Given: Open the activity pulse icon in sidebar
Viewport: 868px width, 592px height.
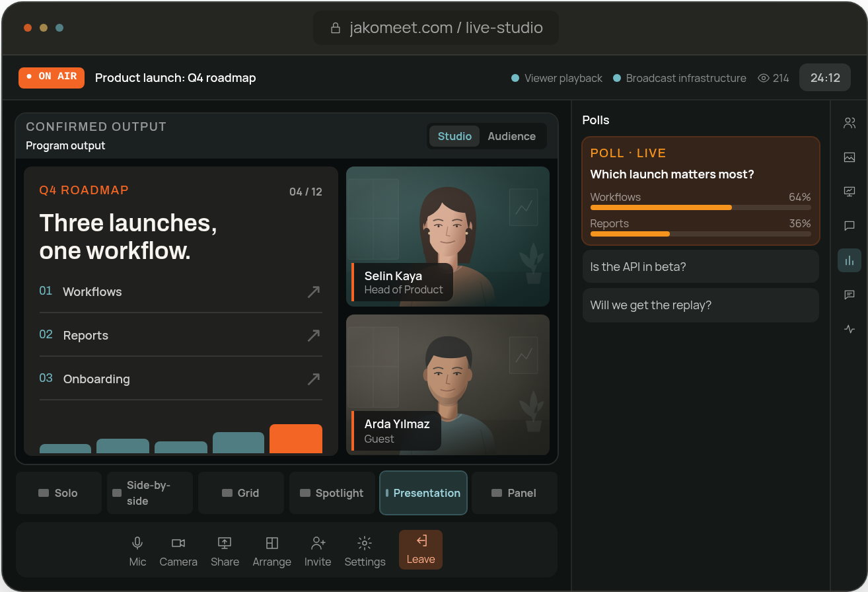Looking at the screenshot, I should coord(850,329).
